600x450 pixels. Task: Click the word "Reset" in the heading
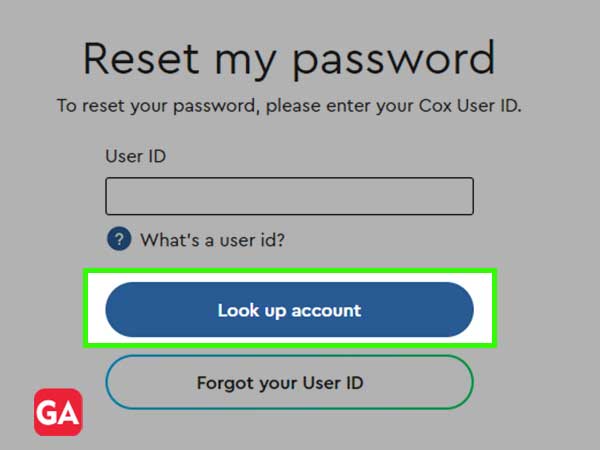[x=141, y=58]
